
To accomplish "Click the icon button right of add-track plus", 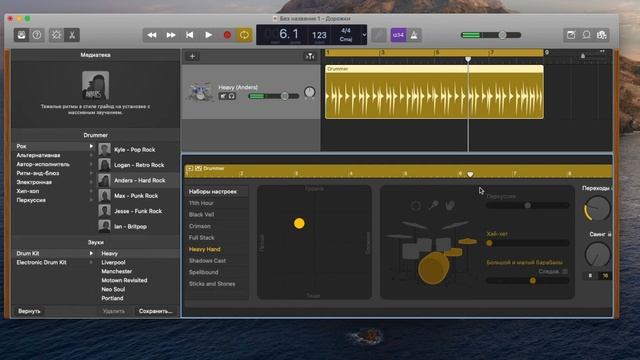I will coord(310,56).
